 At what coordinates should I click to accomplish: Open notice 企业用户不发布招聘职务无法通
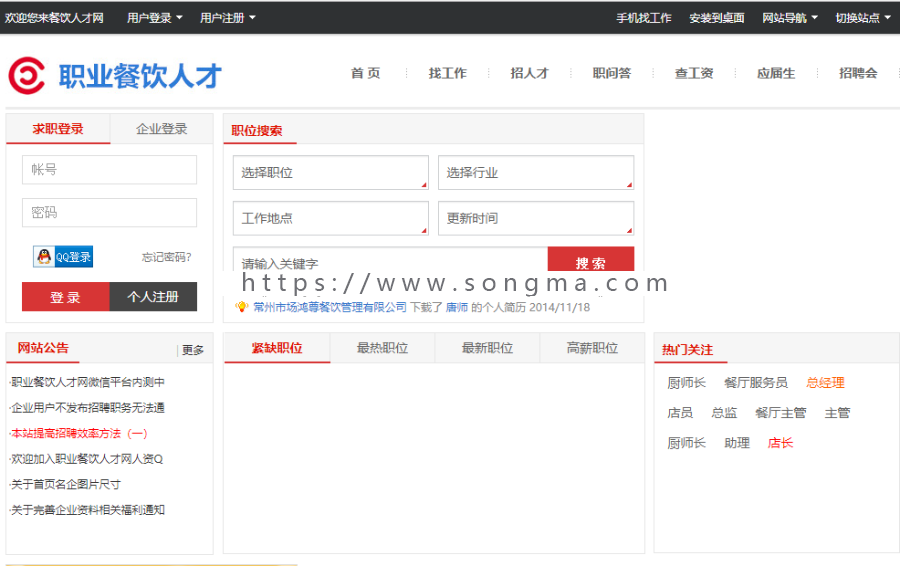click(87, 408)
